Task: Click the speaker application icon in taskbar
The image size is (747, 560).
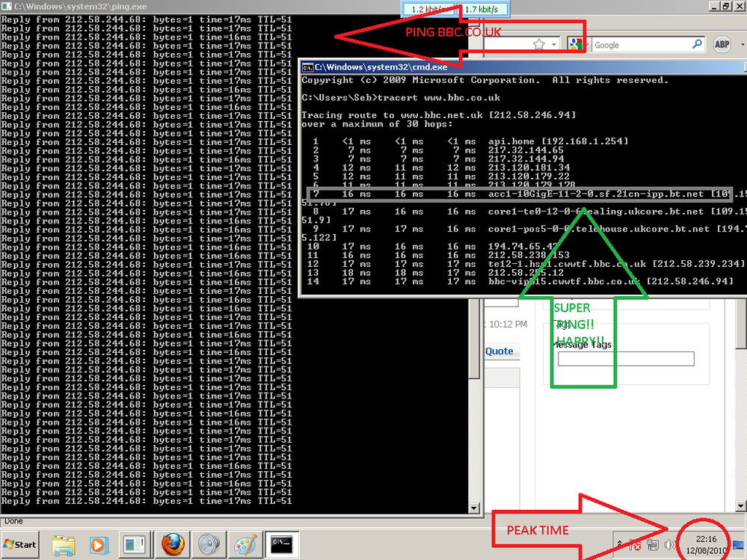Action: coord(207,544)
